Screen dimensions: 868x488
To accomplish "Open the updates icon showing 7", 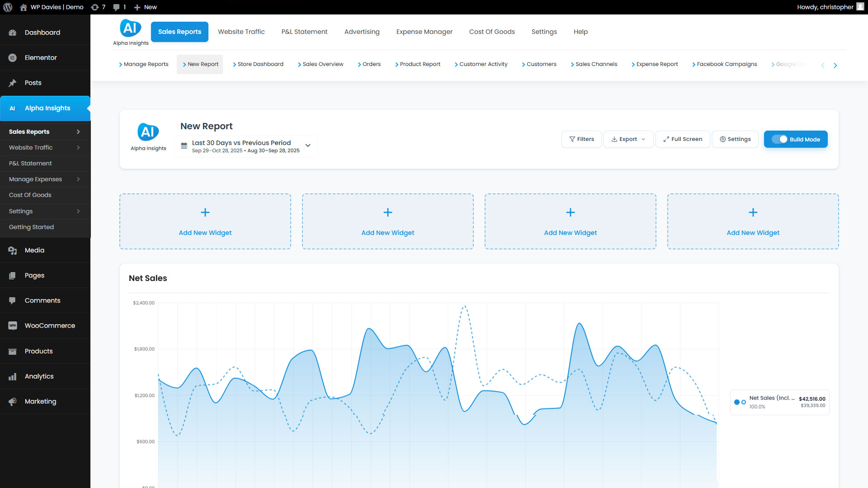I will pyautogui.click(x=95, y=7).
